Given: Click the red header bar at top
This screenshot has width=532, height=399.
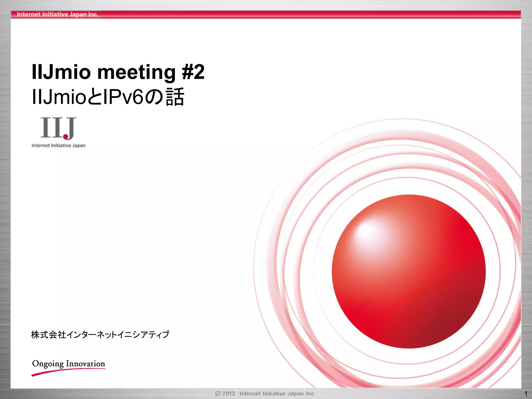Looking at the screenshot, I should (312, 14).
